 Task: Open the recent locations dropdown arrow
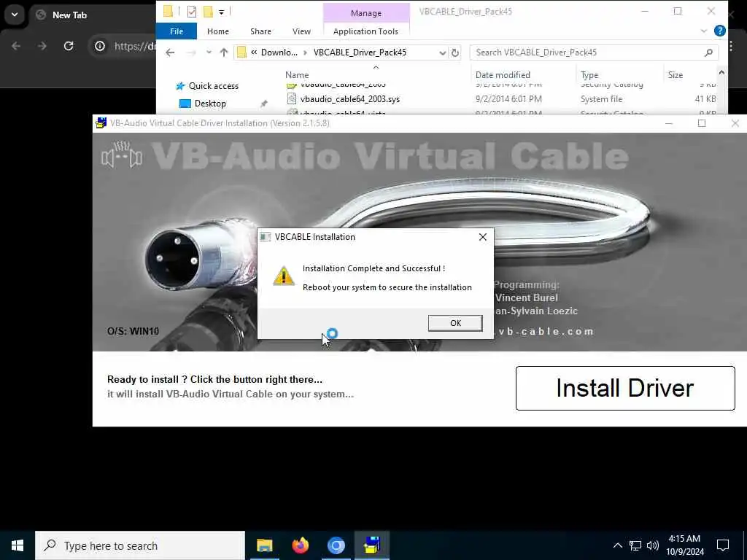tap(209, 52)
